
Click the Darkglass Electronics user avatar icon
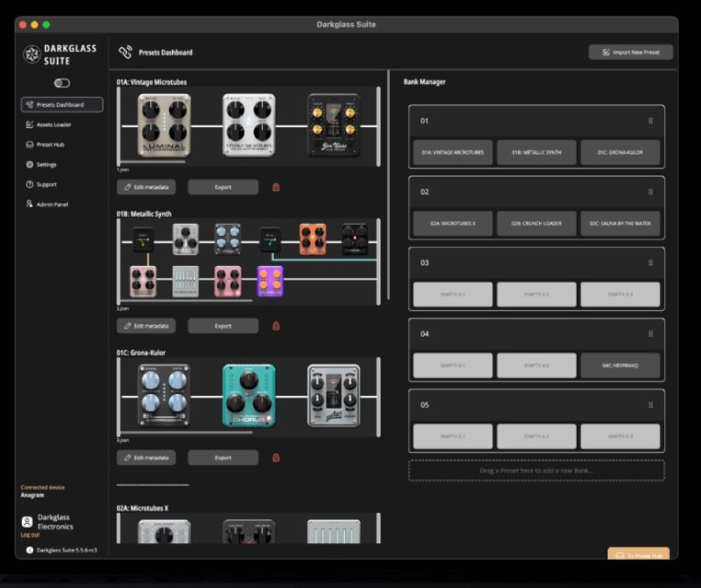pos(26,522)
